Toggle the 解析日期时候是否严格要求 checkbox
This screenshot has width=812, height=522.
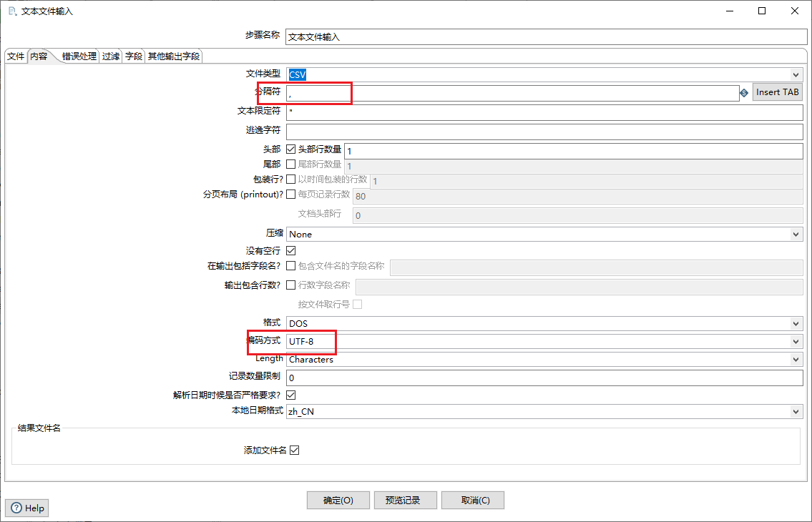tap(291, 395)
